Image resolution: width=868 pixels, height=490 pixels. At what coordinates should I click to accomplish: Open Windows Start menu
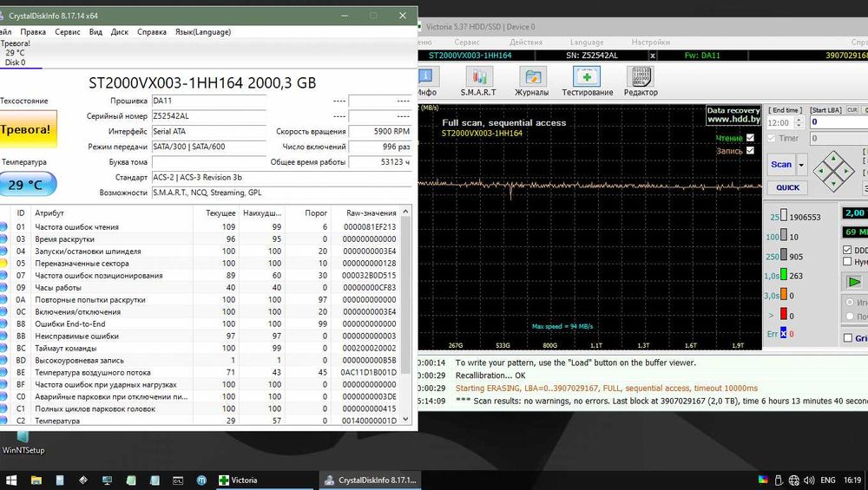click(10, 480)
